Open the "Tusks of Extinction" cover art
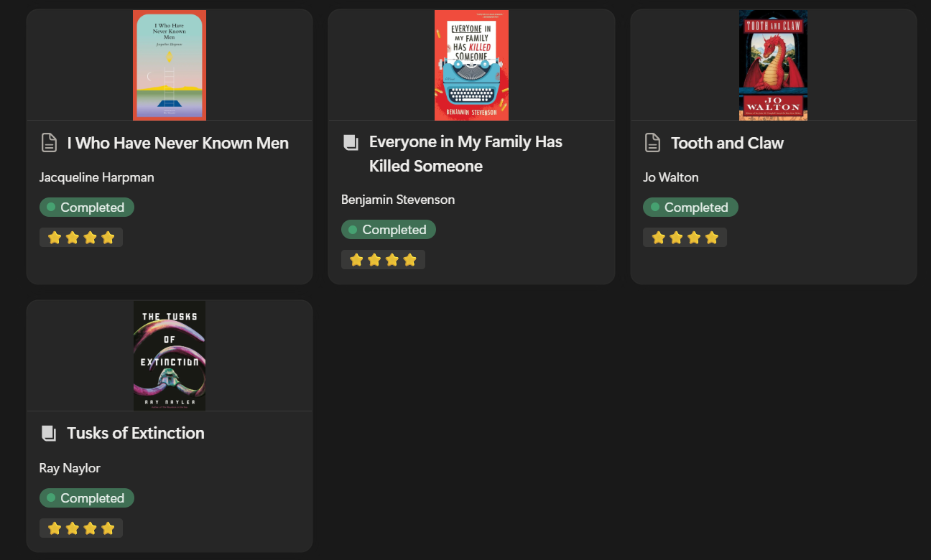931x560 pixels. (169, 355)
